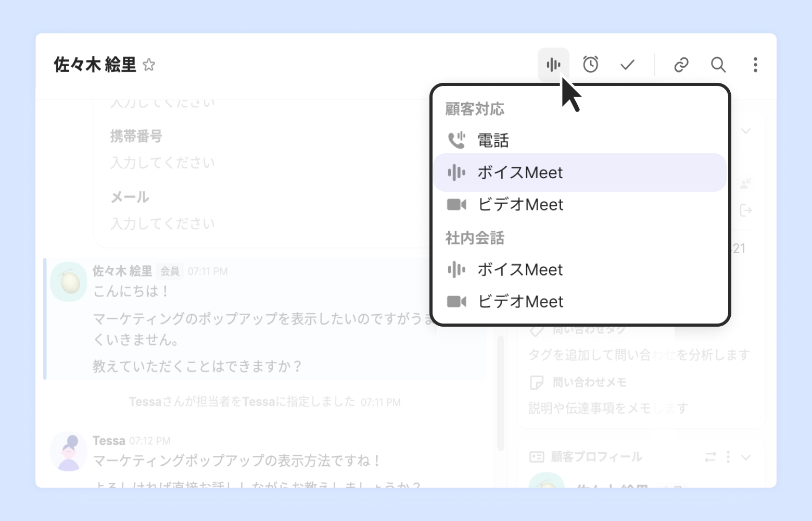The height and width of the screenshot is (521, 812).
Task: Star the 佐々木 絵里 conversation
Action: (x=149, y=65)
